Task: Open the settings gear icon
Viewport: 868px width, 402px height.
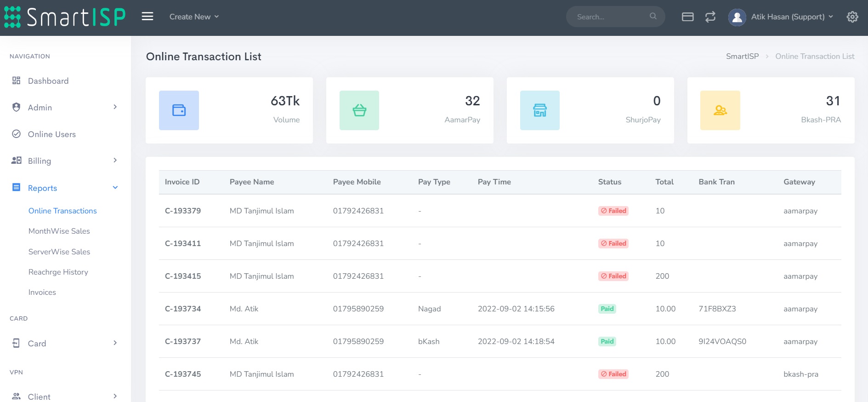Action: coord(852,17)
